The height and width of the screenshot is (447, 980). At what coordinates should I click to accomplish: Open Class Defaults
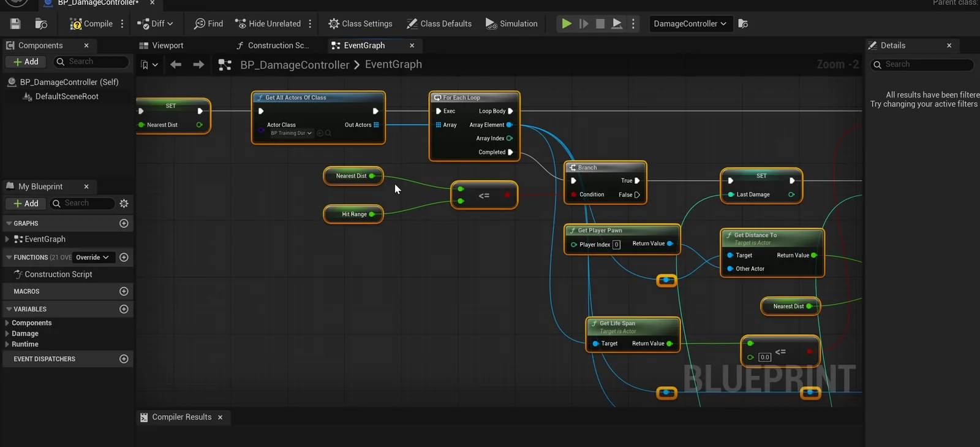[x=439, y=24]
